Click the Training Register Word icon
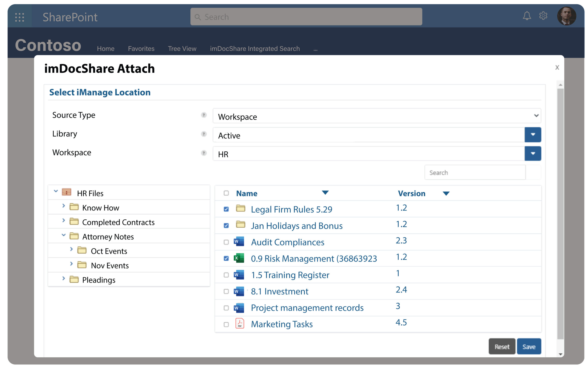588x368 pixels. tap(239, 275)
